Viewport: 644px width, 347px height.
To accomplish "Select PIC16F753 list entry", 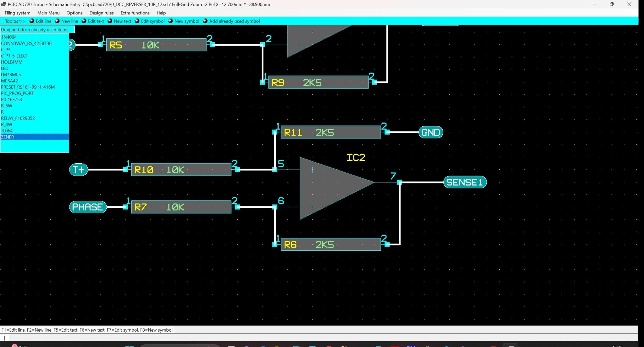I will [x=35, y=100].
